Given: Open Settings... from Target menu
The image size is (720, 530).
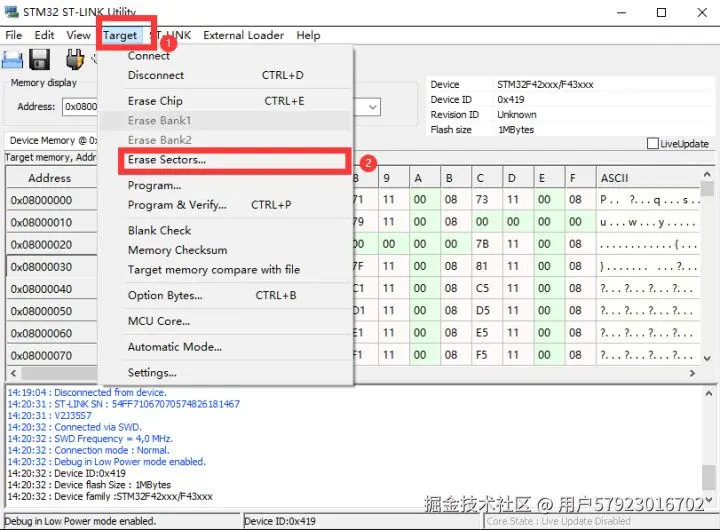Looking at the screenshot, I should pyautogui.click(x=225, y=372).
